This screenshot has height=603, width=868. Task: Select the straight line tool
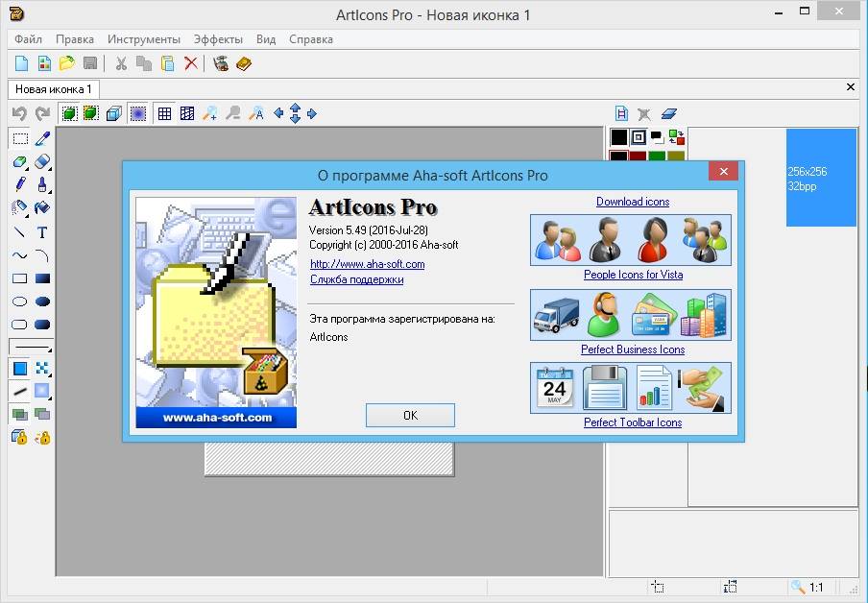coord(20,232)
